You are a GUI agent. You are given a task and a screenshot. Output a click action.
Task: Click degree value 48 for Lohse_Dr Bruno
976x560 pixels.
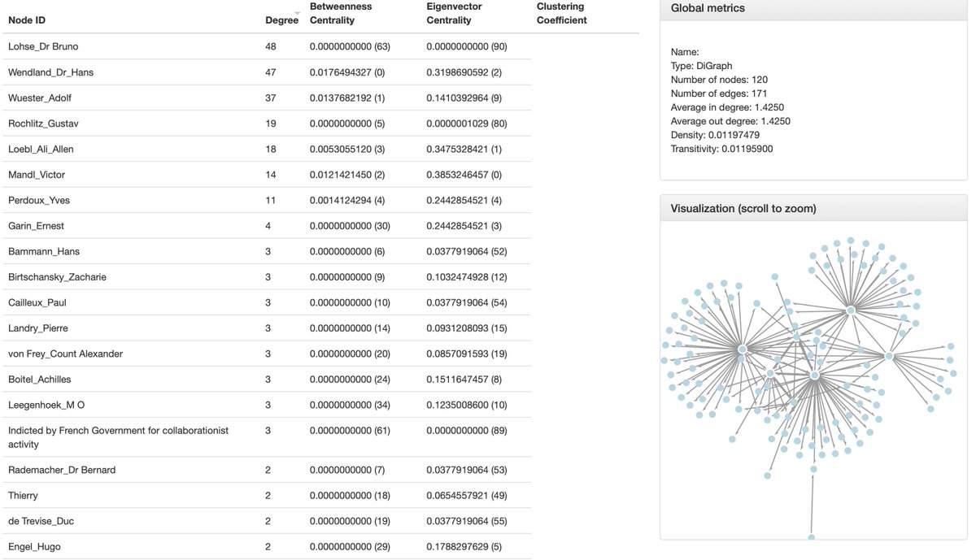coord(271,47)
